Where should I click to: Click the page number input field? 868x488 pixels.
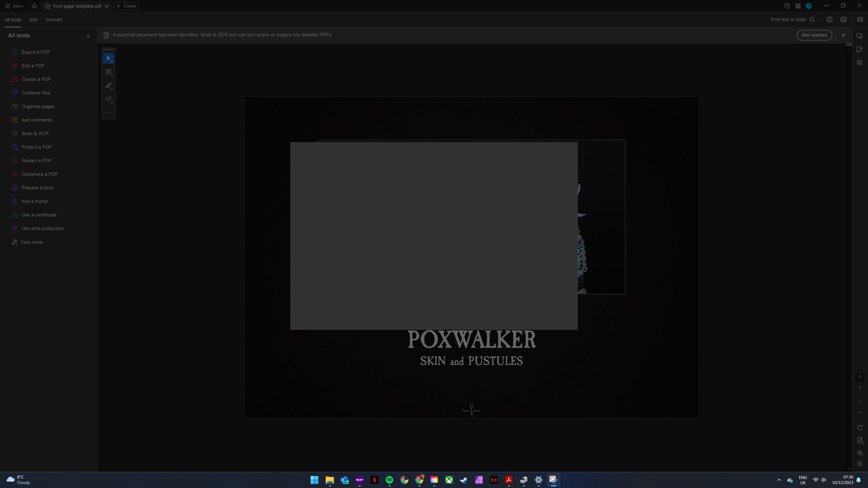(860, 377)
